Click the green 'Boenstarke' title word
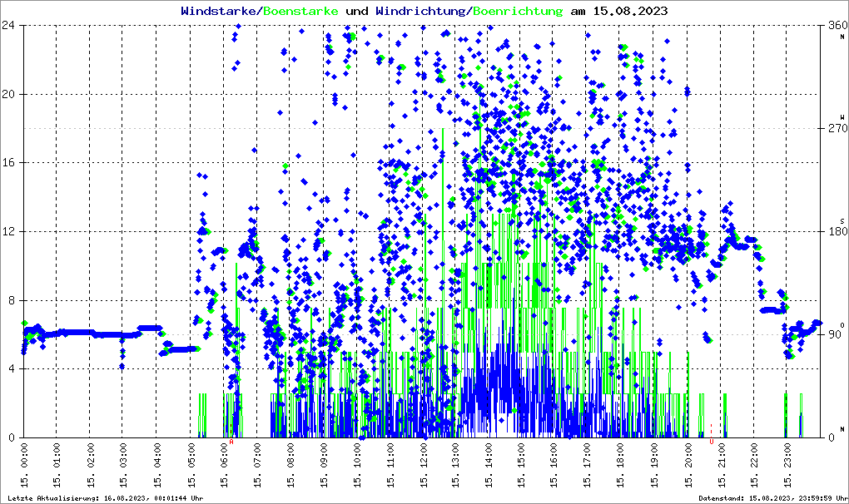849x504 pixels. pos(300,11)
